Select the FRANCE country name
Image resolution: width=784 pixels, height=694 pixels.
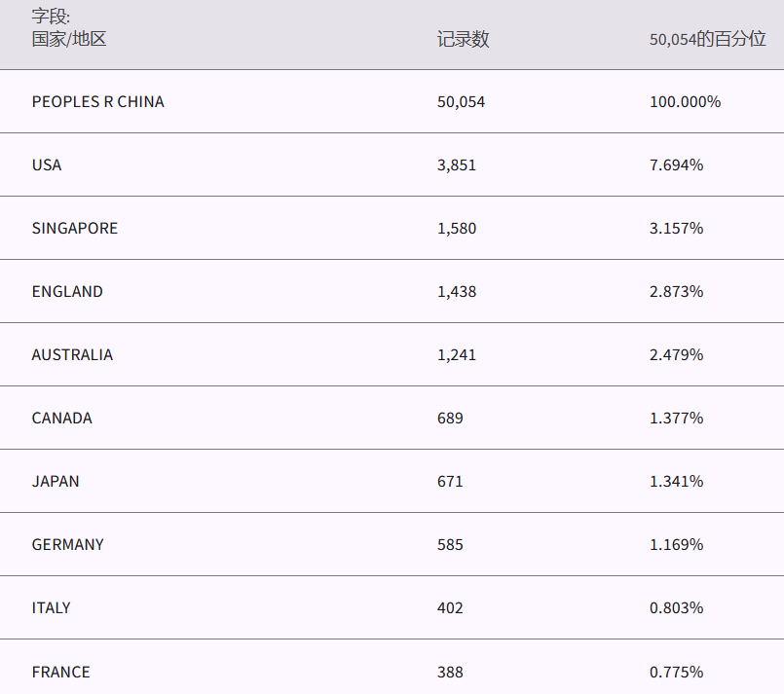(x=60, y=672)
